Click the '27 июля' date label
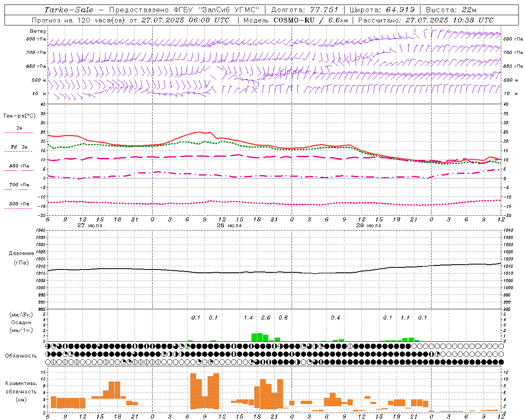The height and width of the screenshot is (420, 525). tap(90, 226)
